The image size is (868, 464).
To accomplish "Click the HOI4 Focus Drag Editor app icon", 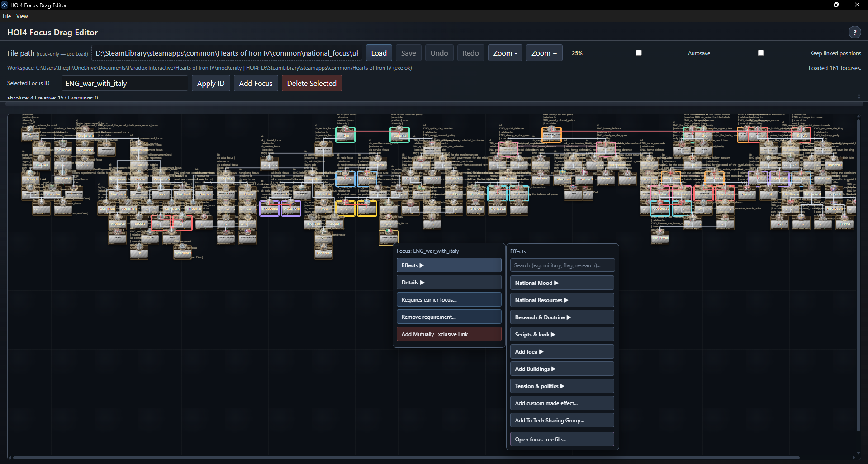I will pos(5,5).
